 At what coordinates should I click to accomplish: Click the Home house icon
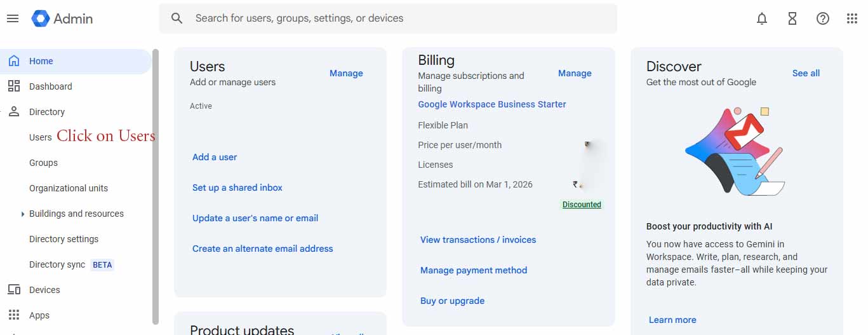(14, 61)
